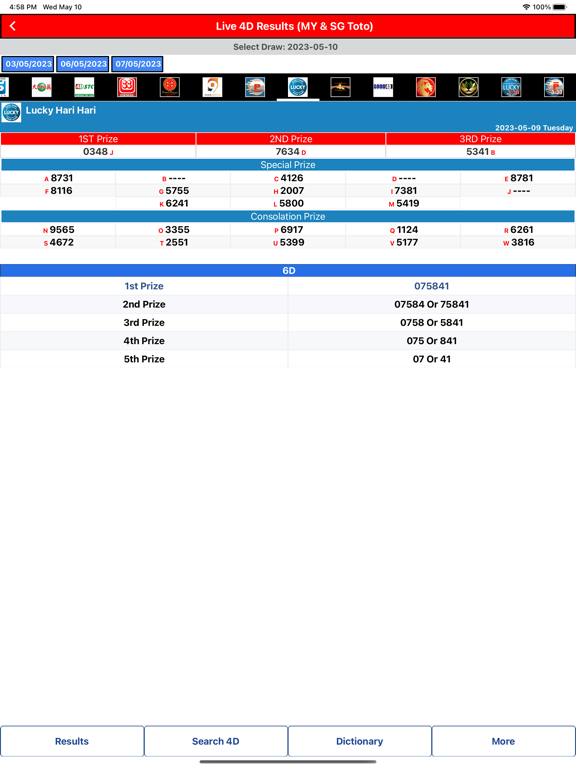The image size is (576, 768).
Task: Tap 6D 4th prize 075 Or 841
Action: [x=432, y=341]
